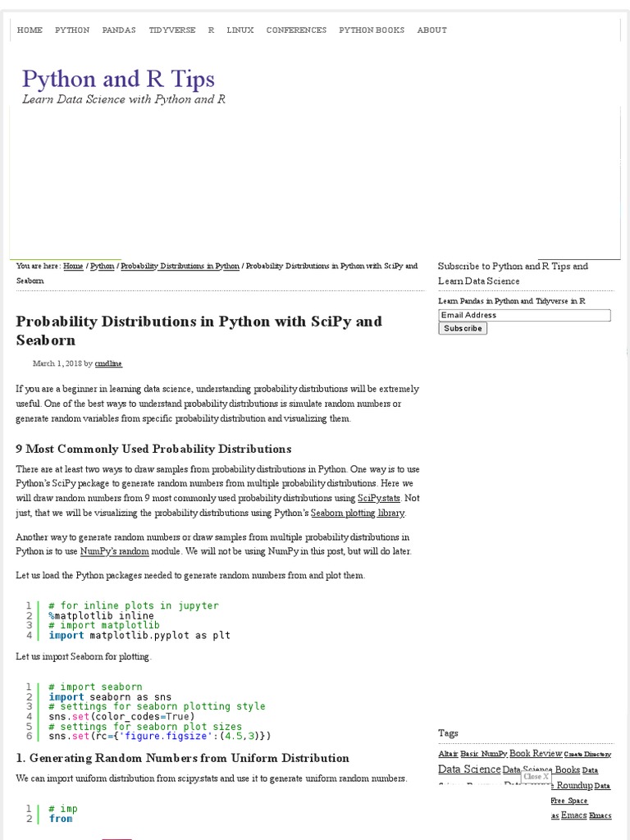Image resolution: width=630 pixels, height=840 pixels.
Task: Follow the SciPy.stats link
Action: click(379, 498)
